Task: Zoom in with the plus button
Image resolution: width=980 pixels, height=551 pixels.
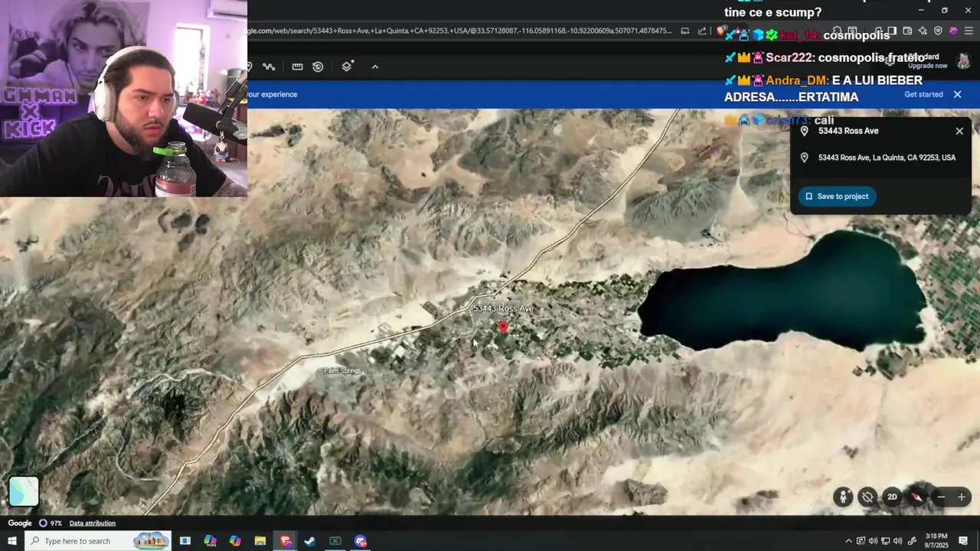Action: (962, 497)
